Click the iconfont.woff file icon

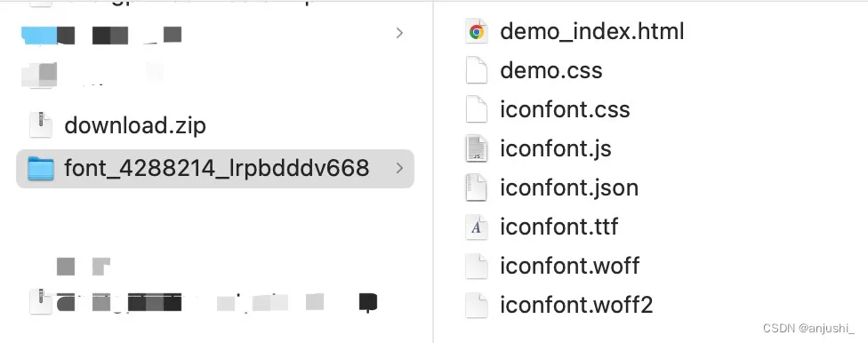(477, 266)
